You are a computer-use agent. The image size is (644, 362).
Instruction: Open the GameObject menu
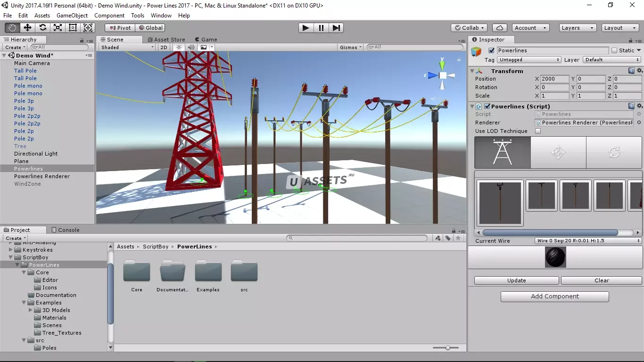72,16
